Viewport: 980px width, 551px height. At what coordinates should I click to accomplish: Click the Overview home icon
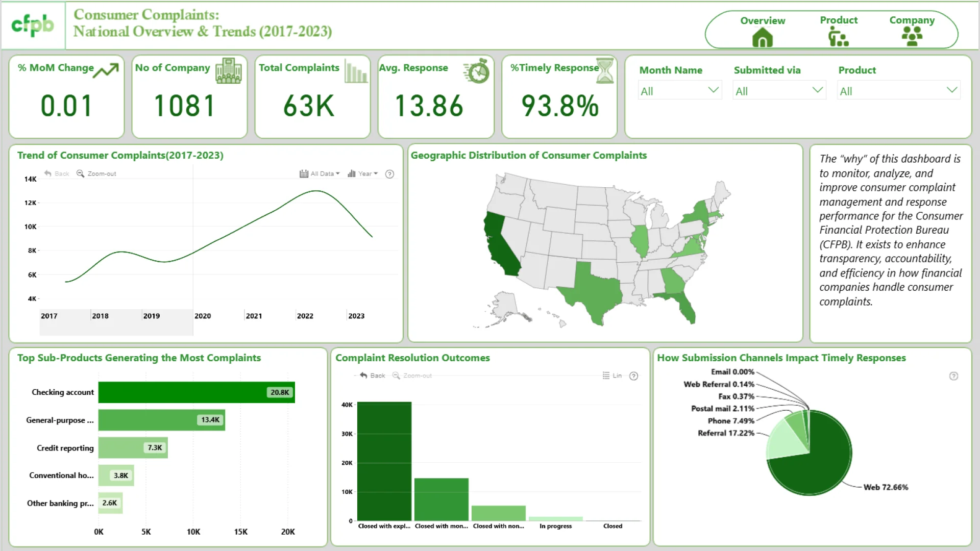pyautogui.click(x=762, y=37)
